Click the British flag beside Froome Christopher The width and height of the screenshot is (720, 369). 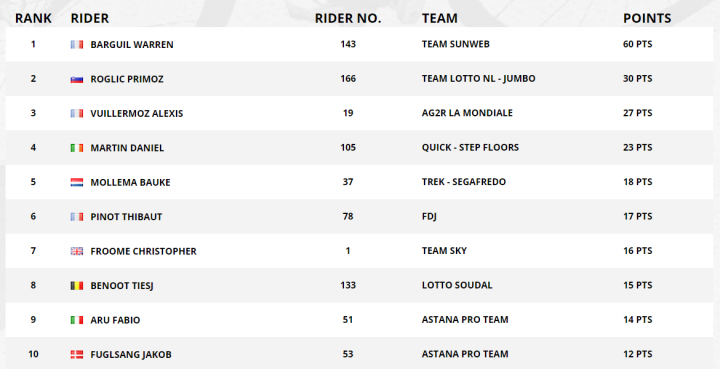coord(77,251)
